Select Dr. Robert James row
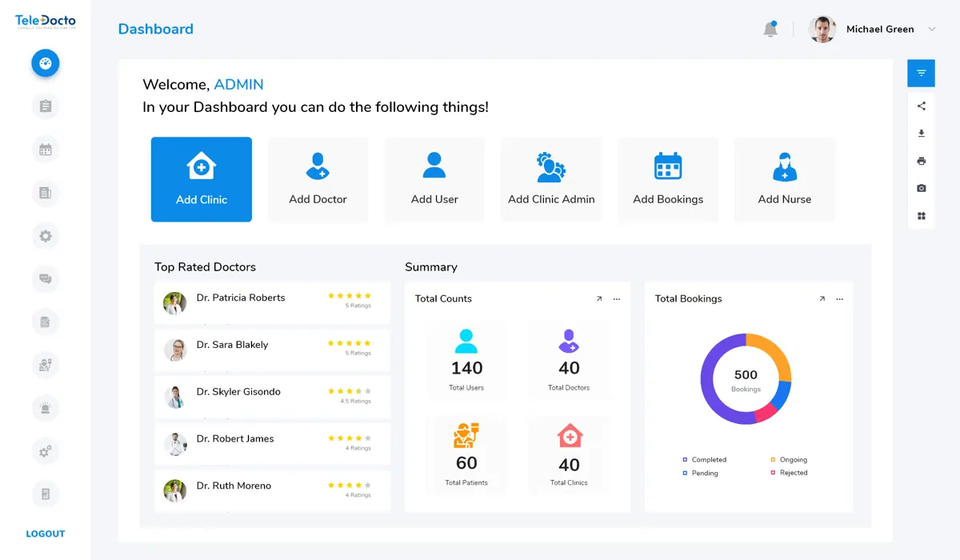960x560 pixels. point(273,444)
